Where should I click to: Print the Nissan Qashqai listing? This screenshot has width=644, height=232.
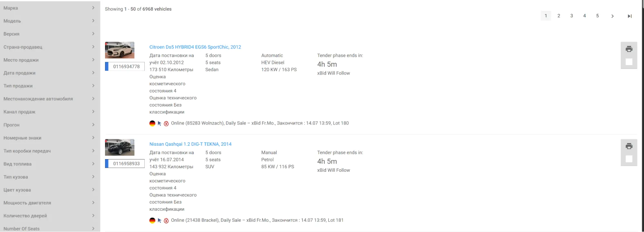629,146
